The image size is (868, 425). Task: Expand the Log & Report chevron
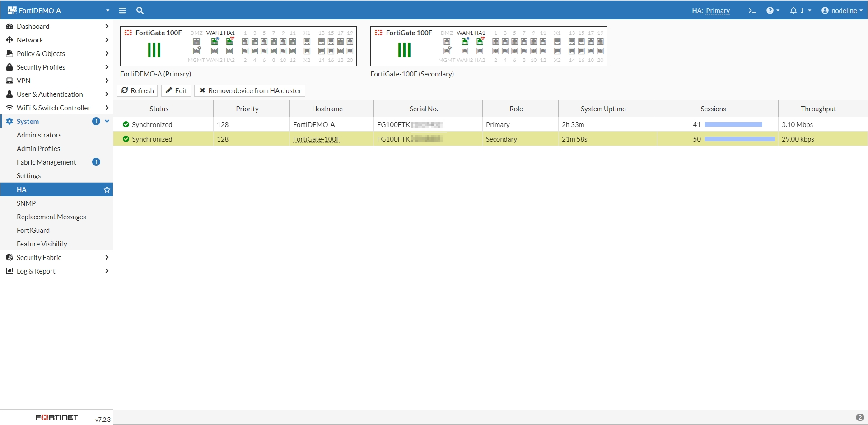(107, 271)
